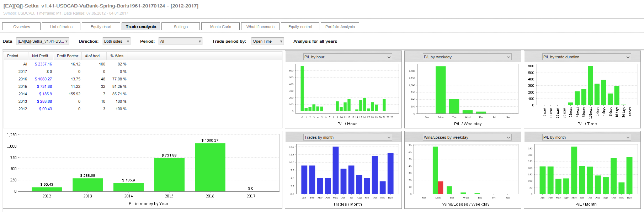
Task: Click the strategy title at top
Action: tap(101, 6)
